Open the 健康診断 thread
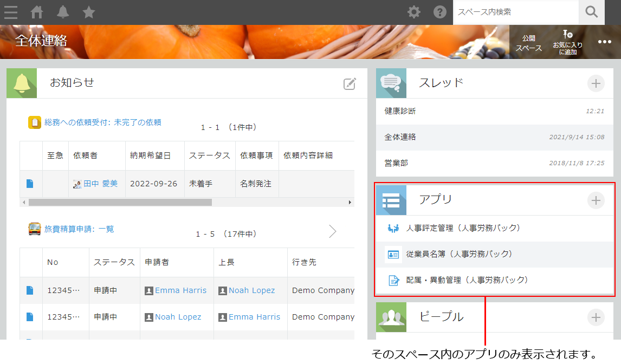The height and width of the screenshot is (364, 621). click(400, 111)
